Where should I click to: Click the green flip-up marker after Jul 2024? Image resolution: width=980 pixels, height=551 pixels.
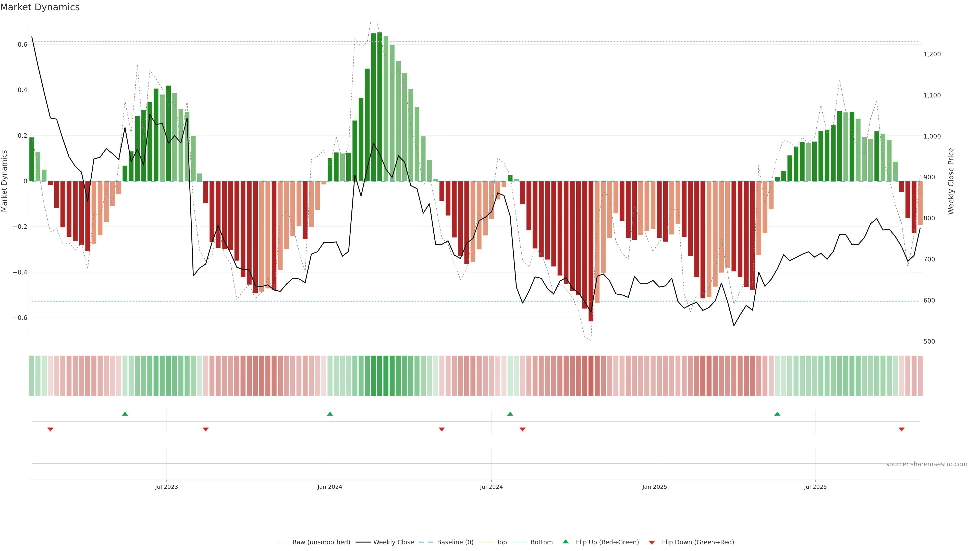coord(510,414)
